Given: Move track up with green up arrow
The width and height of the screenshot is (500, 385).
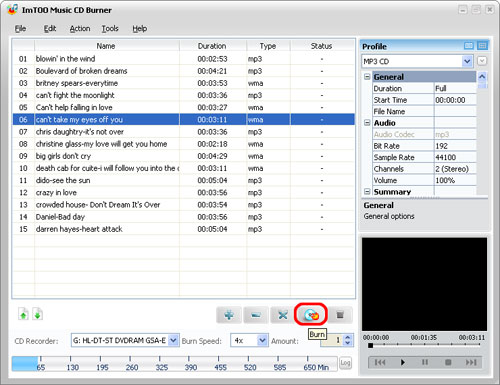Looking at the screenshot, I should click(23, 314).
